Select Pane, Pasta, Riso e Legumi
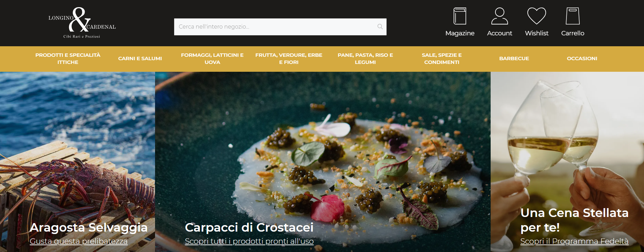Screen dimensions: 644x252 coord(365,58)
